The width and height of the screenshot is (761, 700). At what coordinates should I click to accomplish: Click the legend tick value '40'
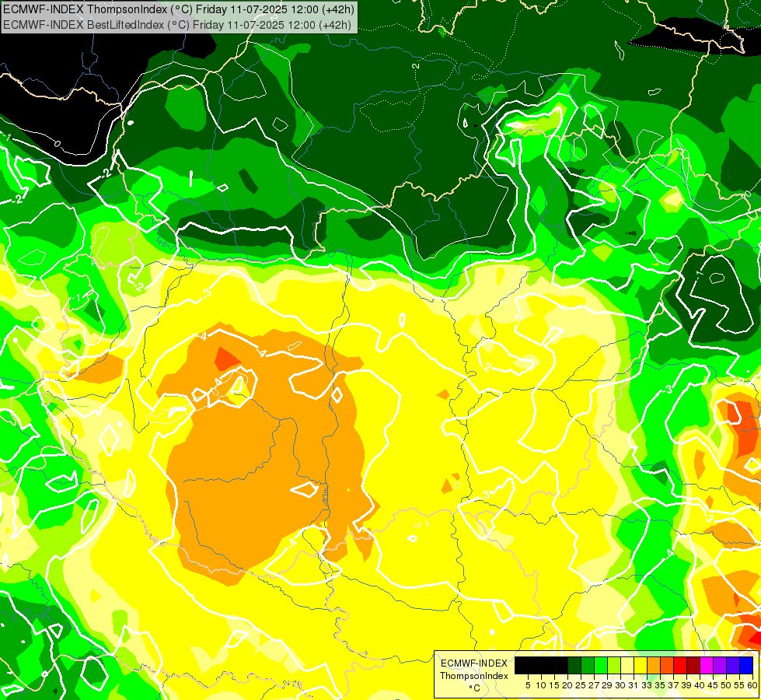pyautogui.click(x=700, y=685)
